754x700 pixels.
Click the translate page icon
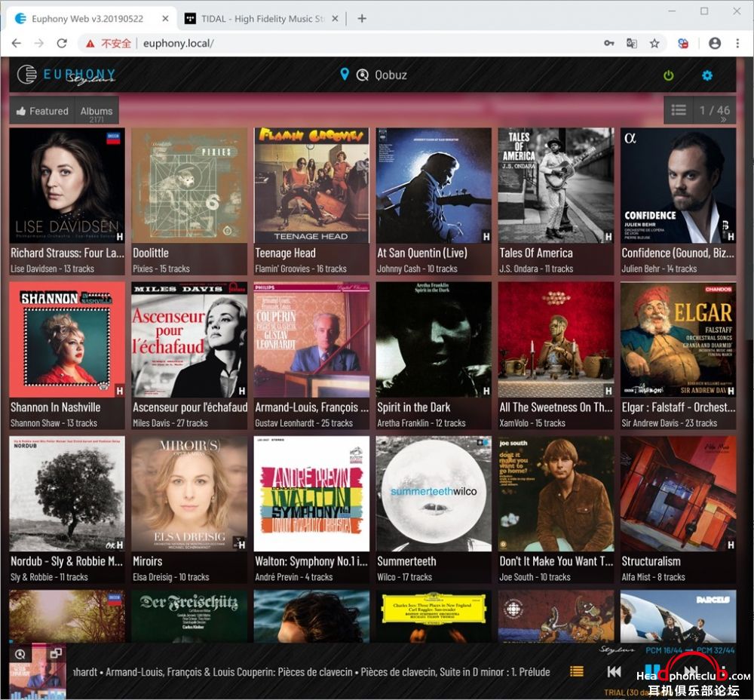[631, 43]
